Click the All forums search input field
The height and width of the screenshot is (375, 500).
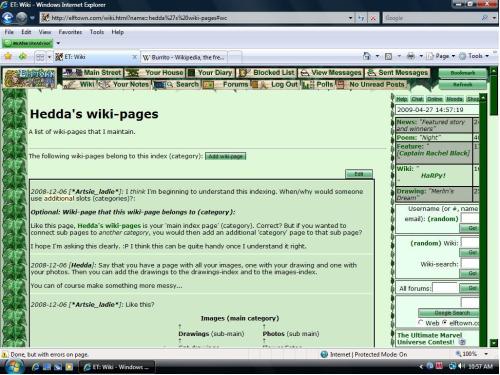coord(445,288)
